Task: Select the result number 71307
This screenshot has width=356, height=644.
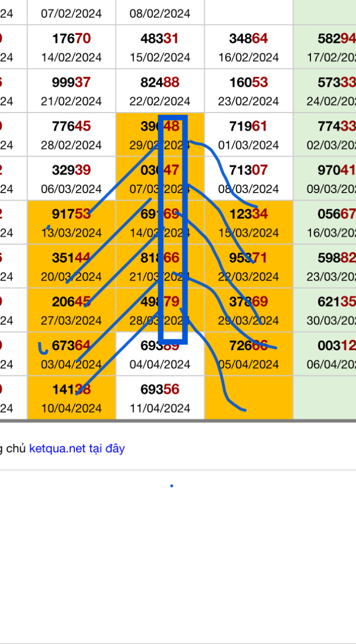Action: [249, 170]
